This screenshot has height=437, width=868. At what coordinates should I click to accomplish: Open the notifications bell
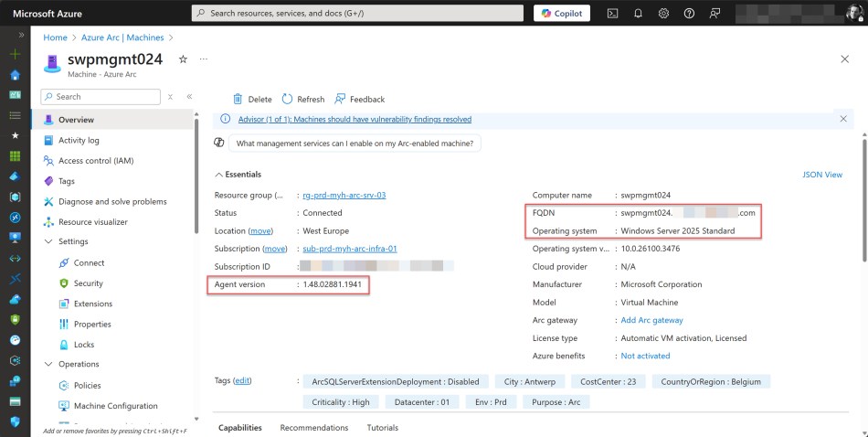coord(638,14)
